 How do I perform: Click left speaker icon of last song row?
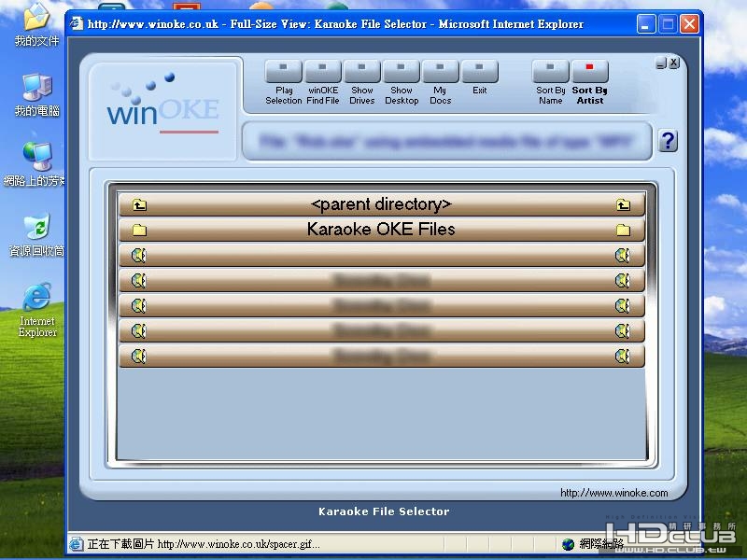click(x=138, y=356)
